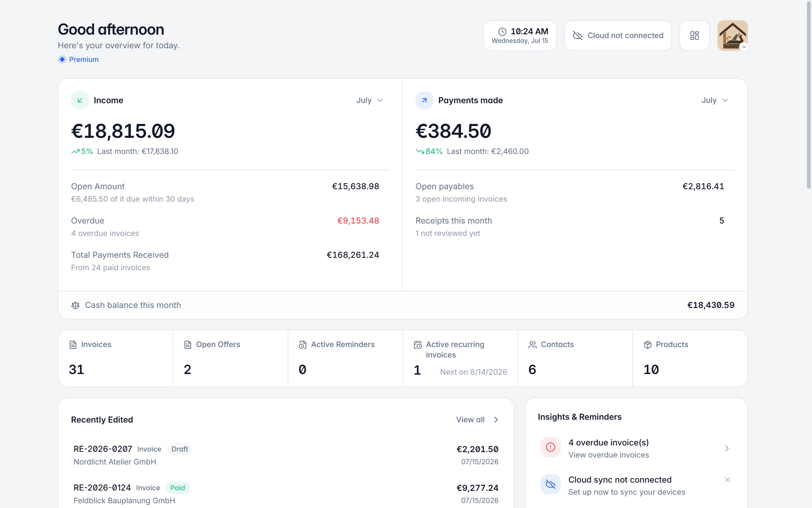Open the View all recently edited link
812x508 pixels.
[x=477, y=420]
